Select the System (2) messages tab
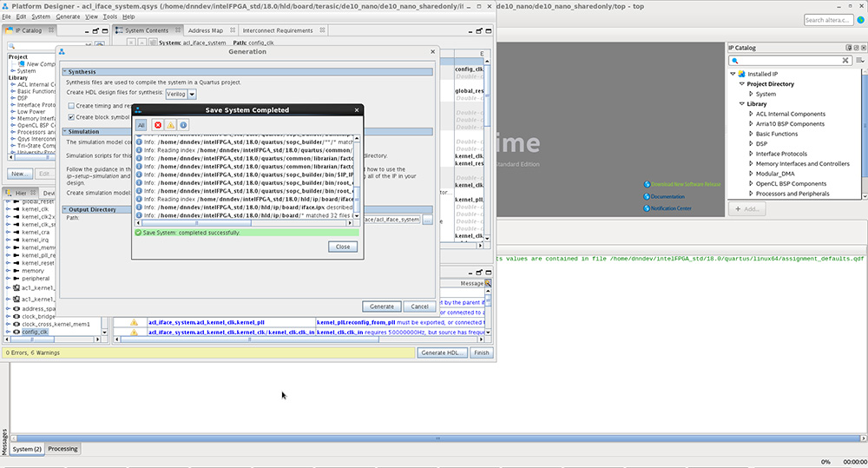 27,449
